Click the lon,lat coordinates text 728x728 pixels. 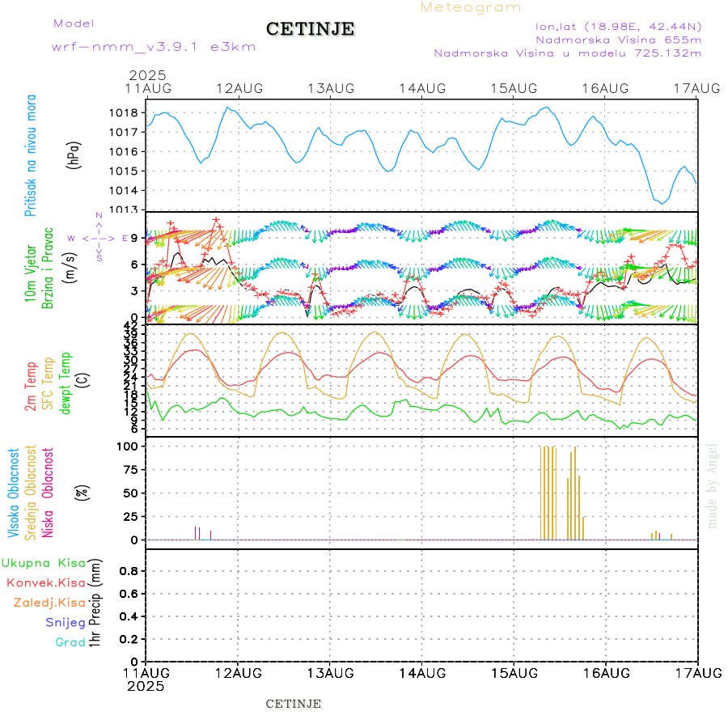[619, 25]
